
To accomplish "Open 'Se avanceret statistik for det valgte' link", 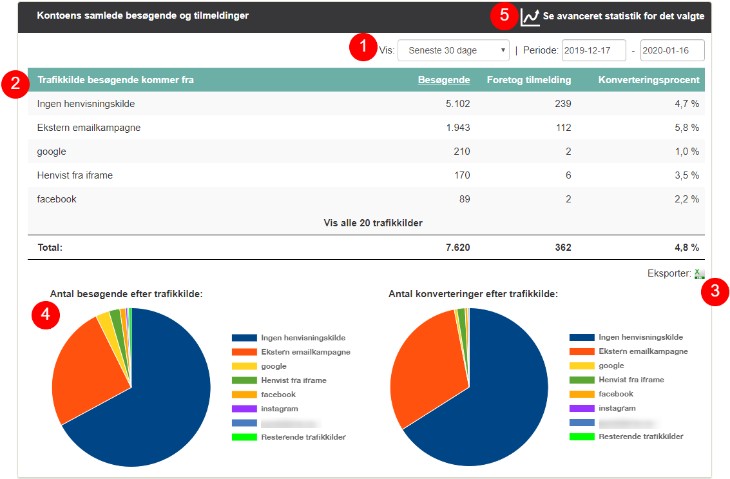I will point(623,17).
